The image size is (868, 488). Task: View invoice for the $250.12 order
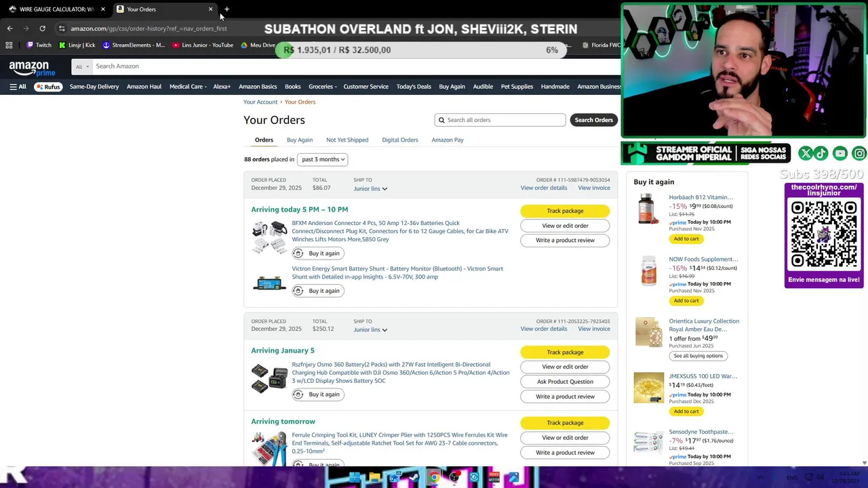click(594, 329)
